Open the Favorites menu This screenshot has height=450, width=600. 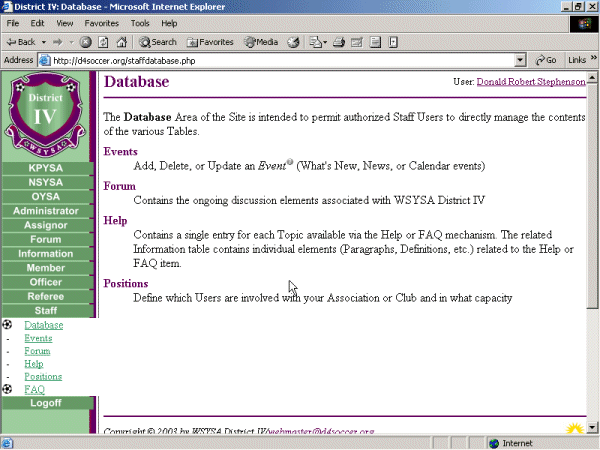pyautogui.click(x=101, y=22)
